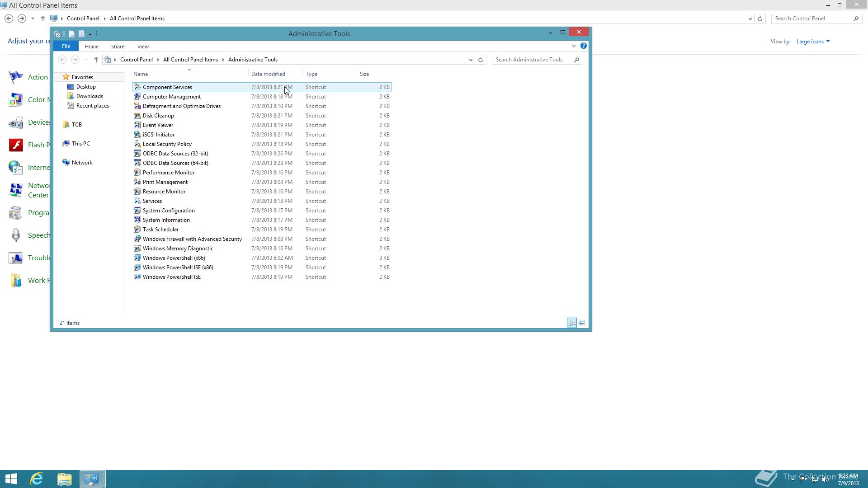Switch to details view layout icon
This screenshot has height=488, width=868.
pyautogui.click(x=572, y=323)
